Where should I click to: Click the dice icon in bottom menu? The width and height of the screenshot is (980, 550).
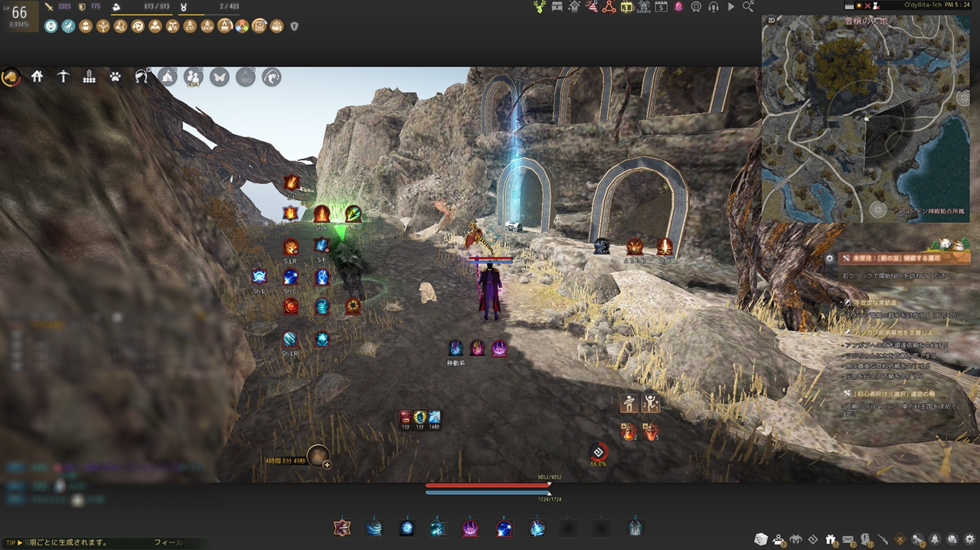[761, 539]
